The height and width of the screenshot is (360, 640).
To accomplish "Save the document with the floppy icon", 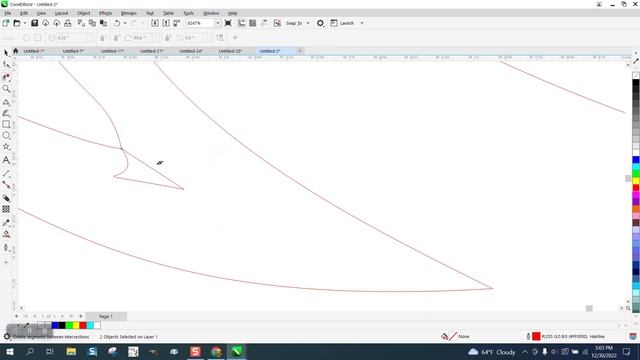I will coord(35,23).
